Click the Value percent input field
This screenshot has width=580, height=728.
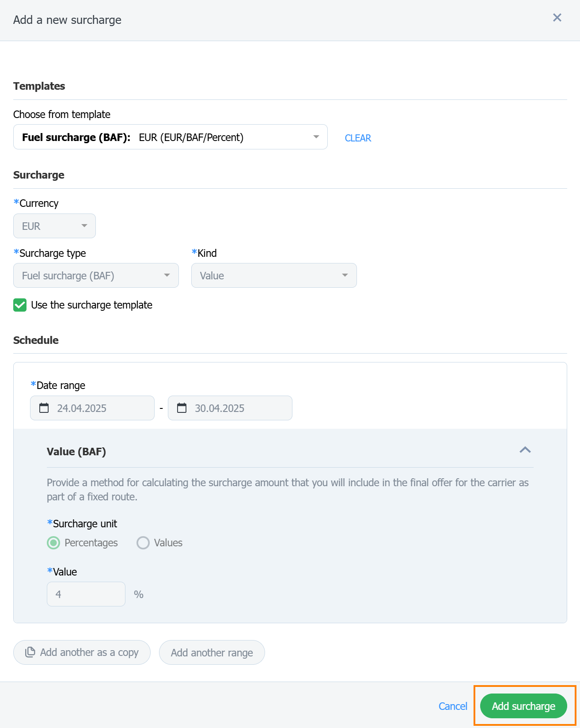tap(86, 594)
